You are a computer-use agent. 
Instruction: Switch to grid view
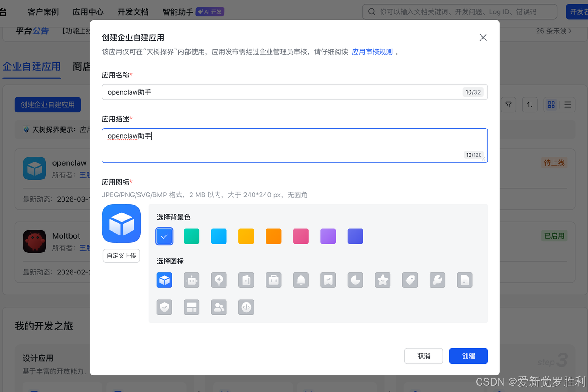coord(552,105)
